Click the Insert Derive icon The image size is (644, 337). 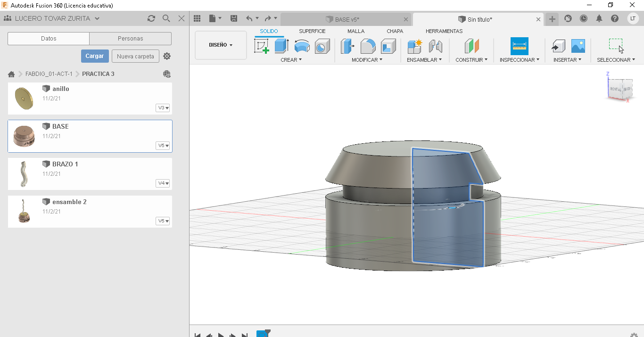(x=558, y=46)
